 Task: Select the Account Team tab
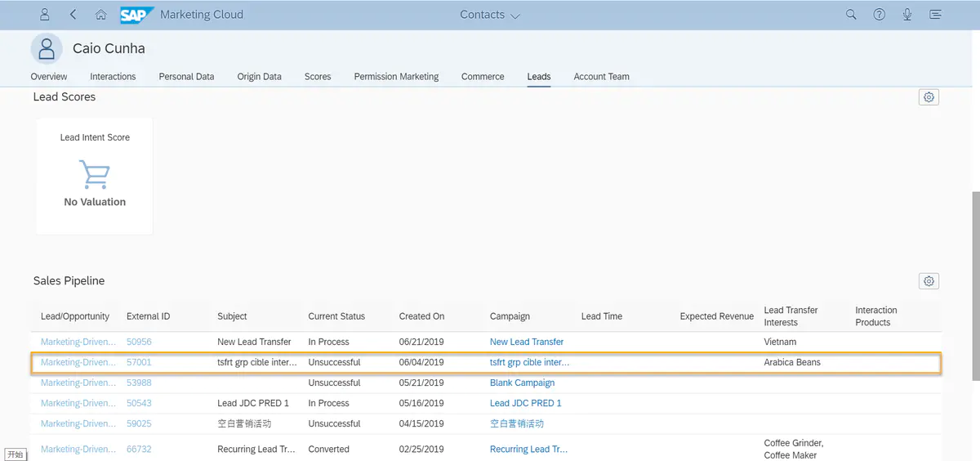(601, 77)
